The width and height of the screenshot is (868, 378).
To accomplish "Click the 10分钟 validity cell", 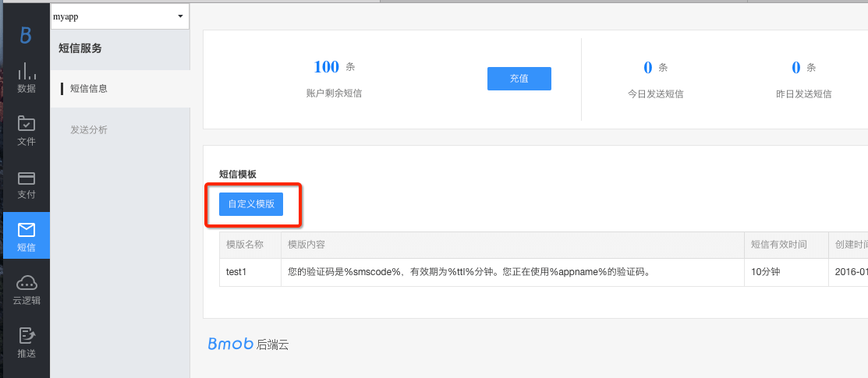I will 767,273.
